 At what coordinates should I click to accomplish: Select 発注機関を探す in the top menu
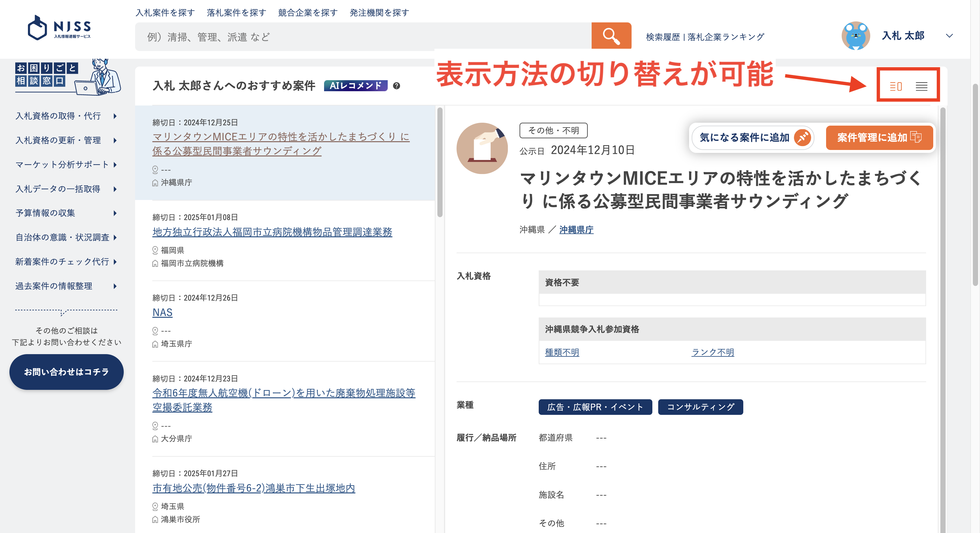[x=379, y=13]
